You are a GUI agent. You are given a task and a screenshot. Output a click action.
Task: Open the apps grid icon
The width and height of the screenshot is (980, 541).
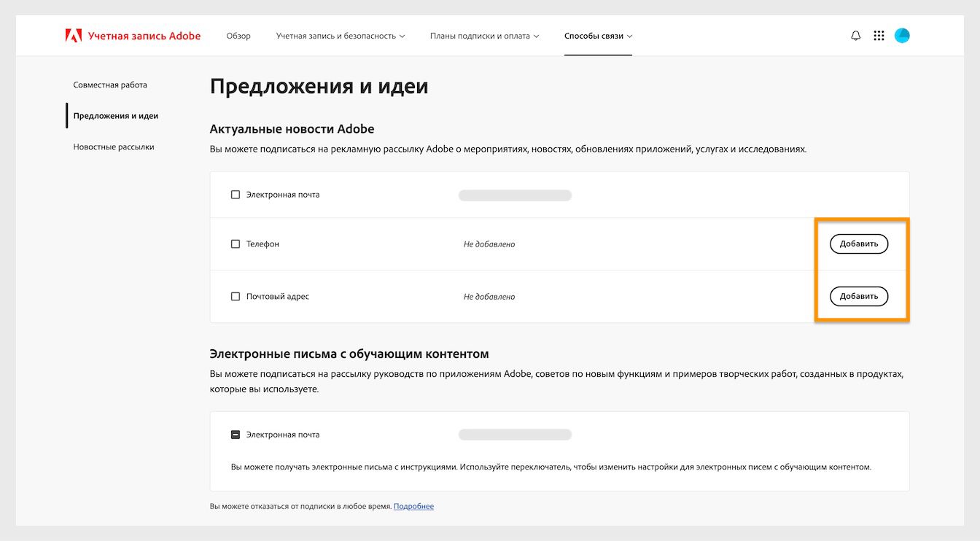click(879, 36)
